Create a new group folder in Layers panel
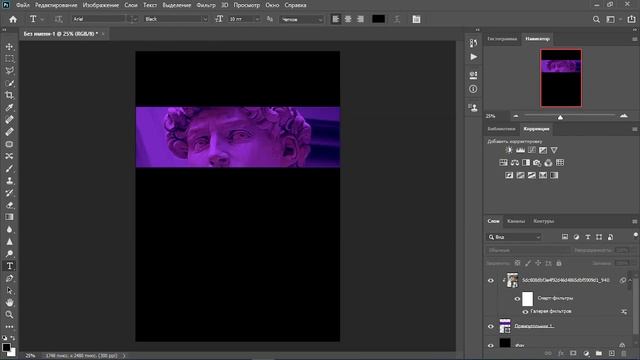This screenshot has width=640, height=360. (x=599, y=353)
